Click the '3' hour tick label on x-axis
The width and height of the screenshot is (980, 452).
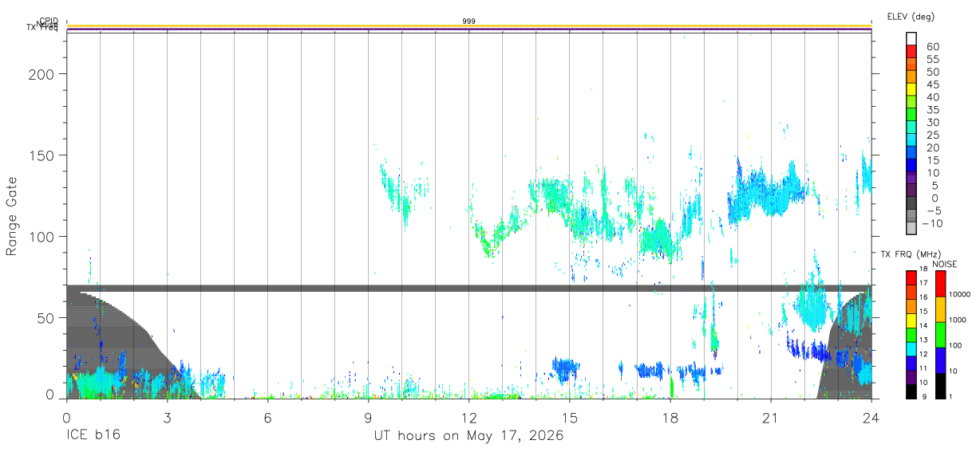coord(167,417)
